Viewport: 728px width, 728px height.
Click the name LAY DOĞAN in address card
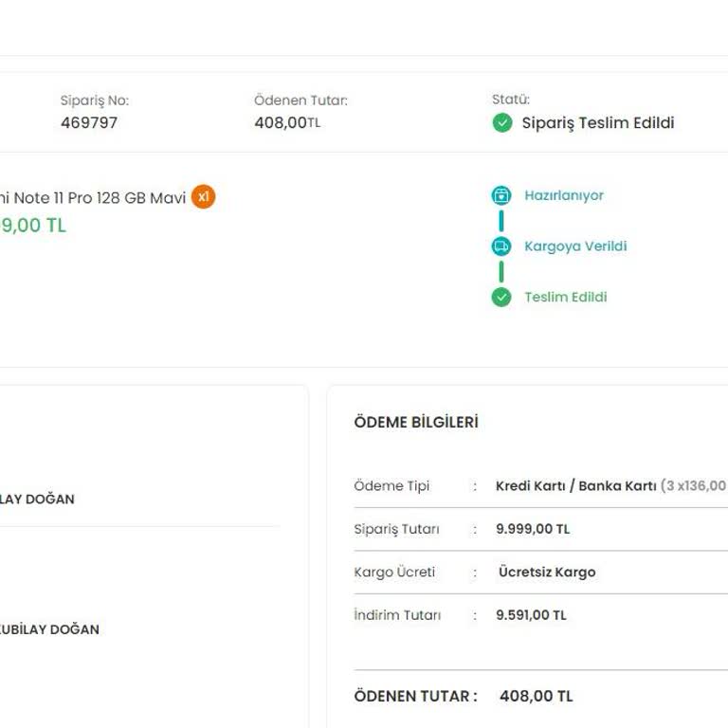[x=37, y=500]
